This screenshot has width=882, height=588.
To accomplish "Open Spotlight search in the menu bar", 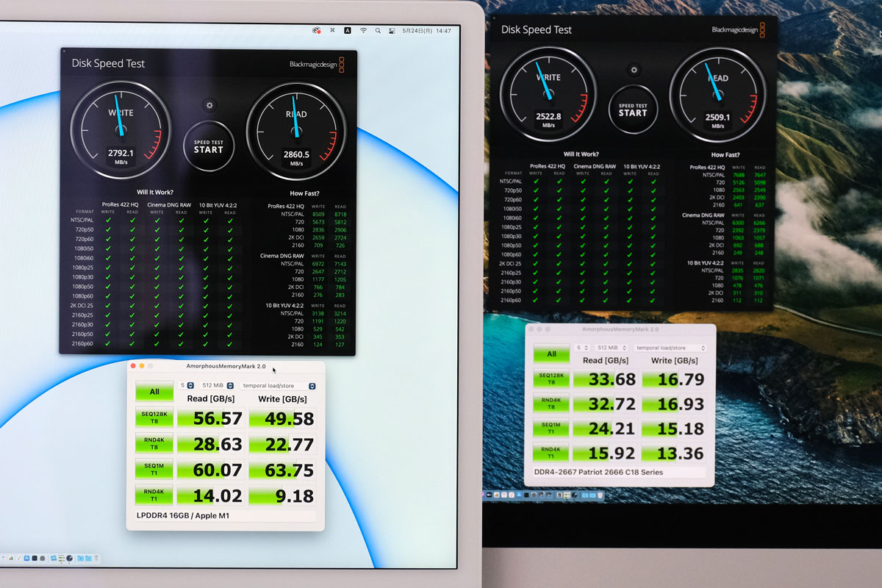I will 378,31.
